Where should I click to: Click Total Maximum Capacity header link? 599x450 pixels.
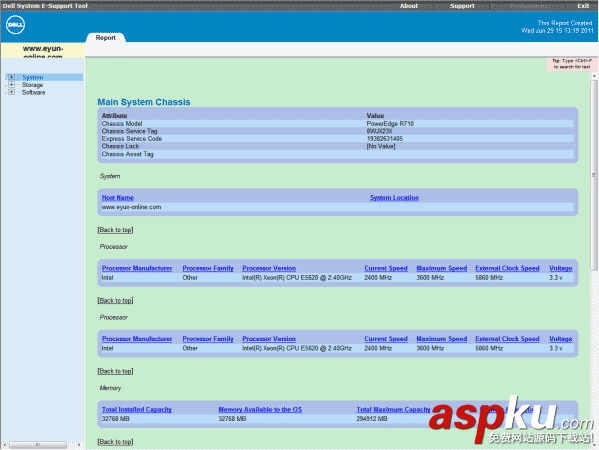tap(393, 410)
